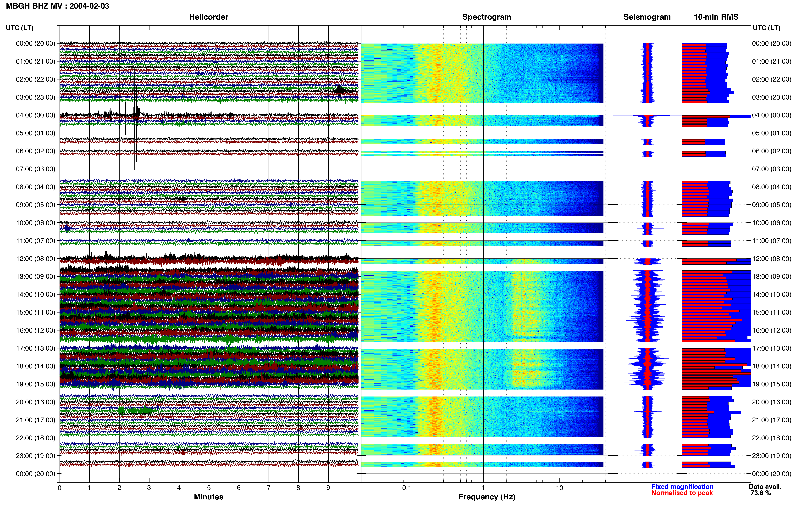The image size is (812, 508).
Task: Click the 23:00 (19:00) label right of RMS panel
Action: tap(772, 456)
